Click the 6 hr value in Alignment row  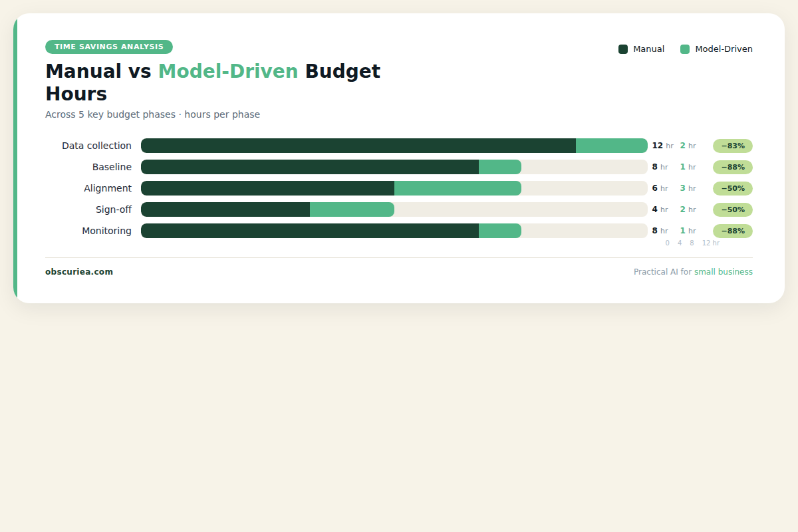click(x=660, y=188)
